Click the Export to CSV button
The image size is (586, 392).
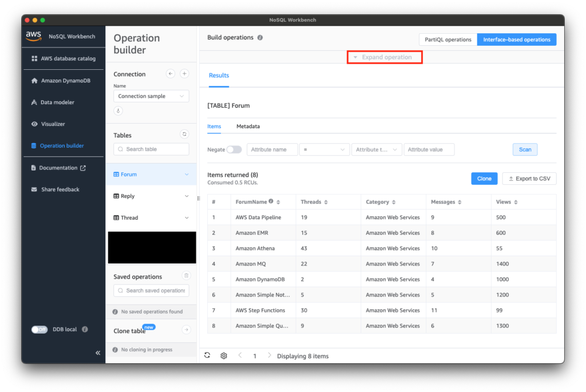pyautogui.click(x=529, y=178)
